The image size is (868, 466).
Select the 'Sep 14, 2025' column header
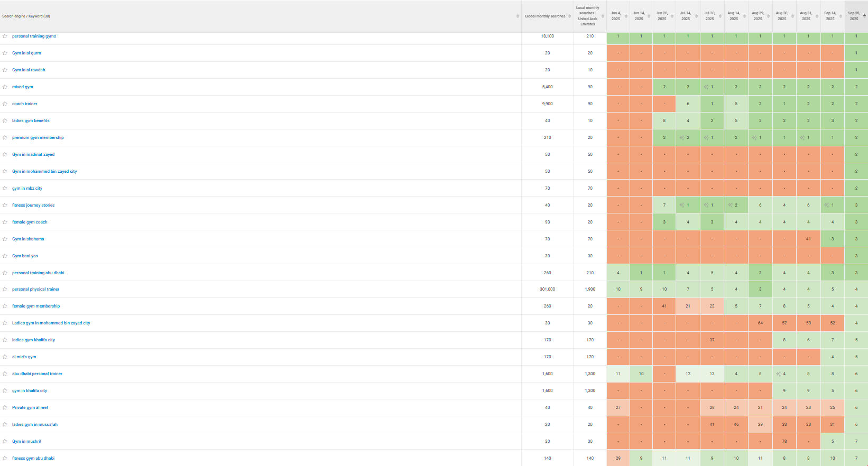(830, 16)
